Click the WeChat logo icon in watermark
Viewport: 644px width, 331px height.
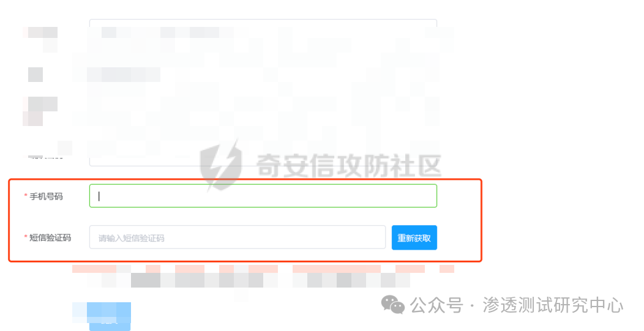point(392,305)
